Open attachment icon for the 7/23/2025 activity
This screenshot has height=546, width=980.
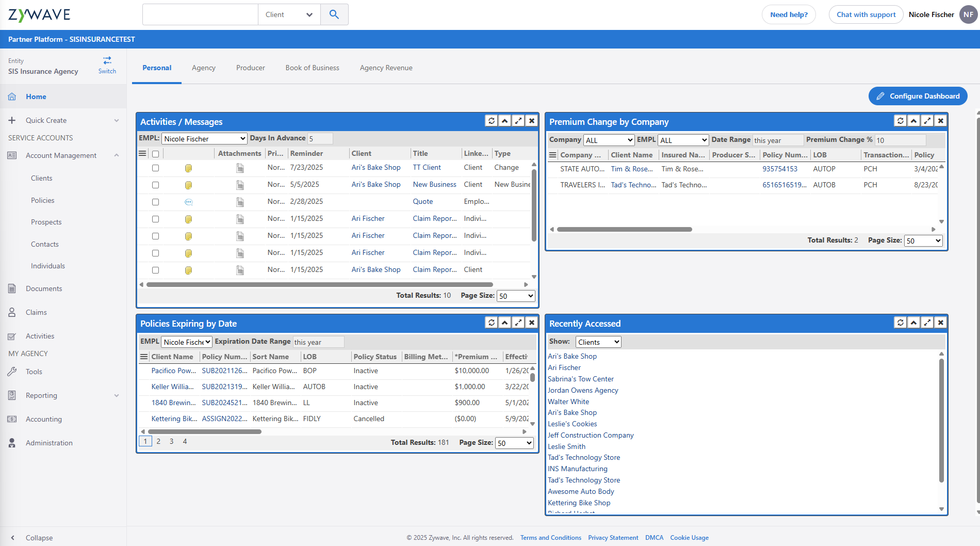point(240,168)
